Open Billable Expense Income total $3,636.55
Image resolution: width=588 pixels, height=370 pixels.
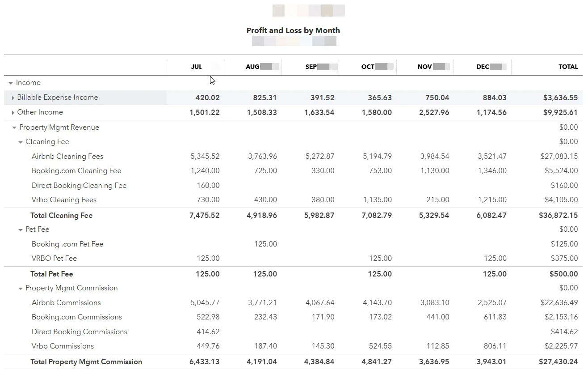point(560,98)
